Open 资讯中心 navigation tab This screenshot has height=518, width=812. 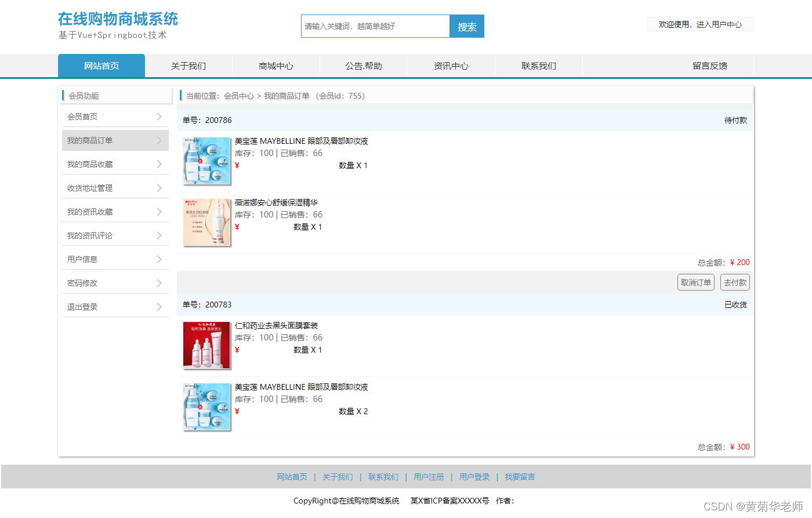tap(451, 66)
